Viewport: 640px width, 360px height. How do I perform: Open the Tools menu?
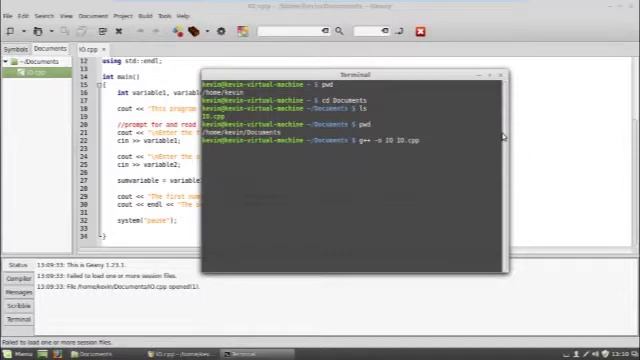[x=164, y=16]
